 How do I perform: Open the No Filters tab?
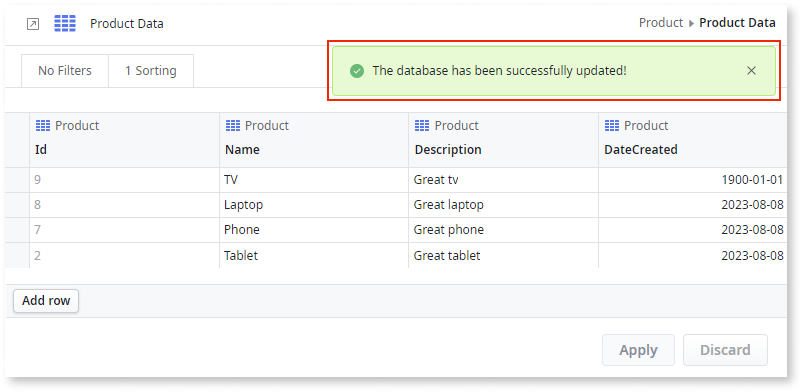tap(65, 71)
